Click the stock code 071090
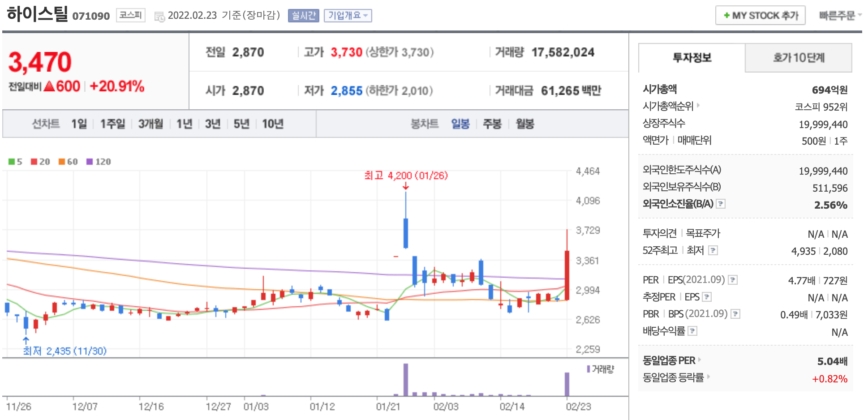This screenshot has height=420, width=868. [91, 16]
